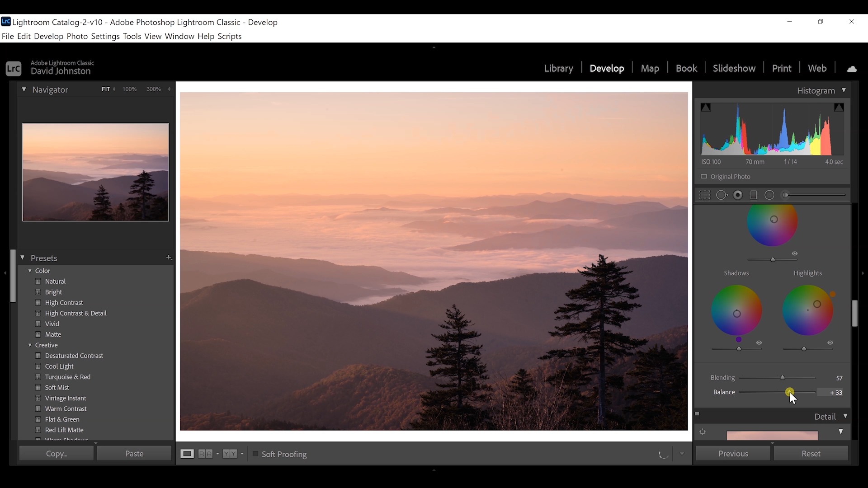Image resolution: width=868 pixels, height=488 pixels.
Task: Open the Detail panel sharpening preview icon
Action: [703, 432]
